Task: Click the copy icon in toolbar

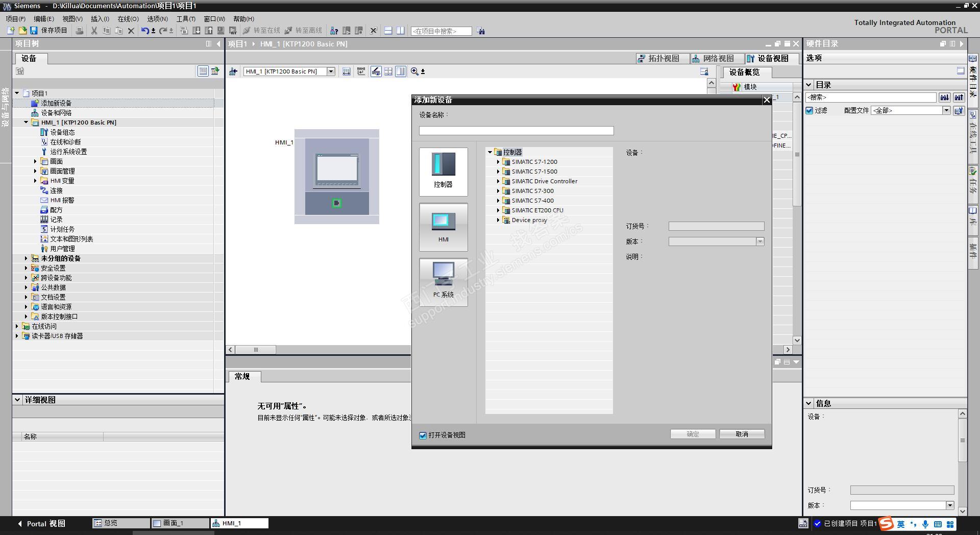Action: 106,31
